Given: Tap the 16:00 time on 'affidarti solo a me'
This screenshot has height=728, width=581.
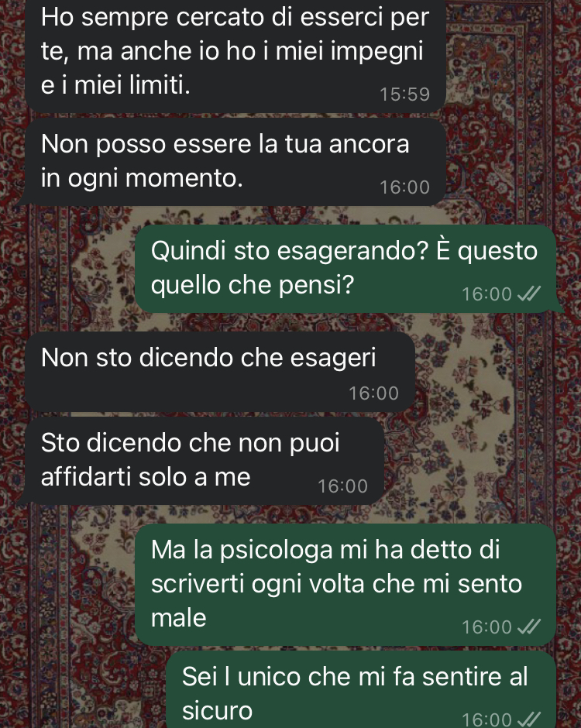Looking at the screenshot, I should [342, 486].
